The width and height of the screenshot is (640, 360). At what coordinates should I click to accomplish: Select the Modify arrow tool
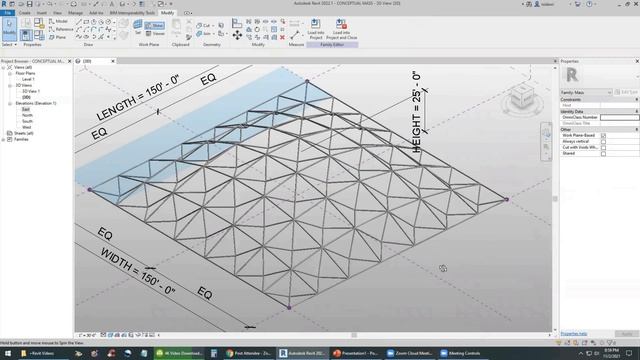click(9, 29)
